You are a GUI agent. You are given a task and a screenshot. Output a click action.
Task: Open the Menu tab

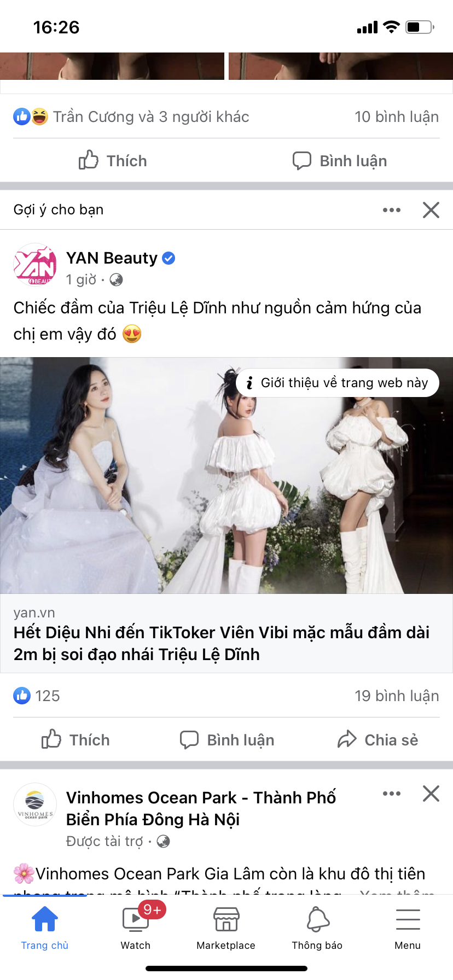[x=408, y=927]
